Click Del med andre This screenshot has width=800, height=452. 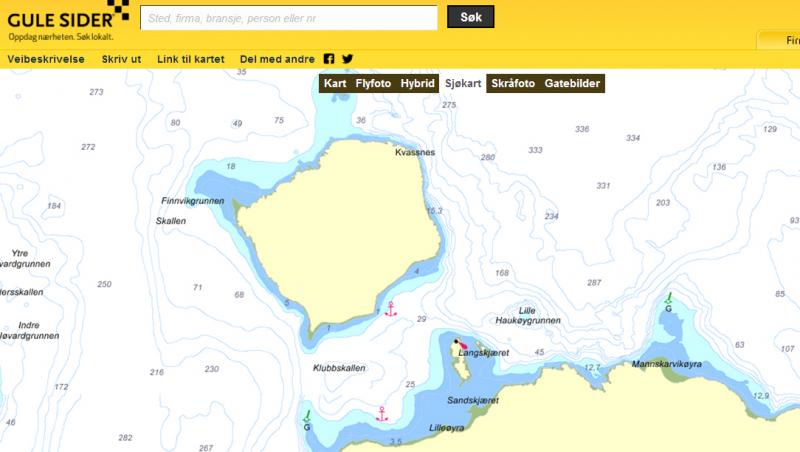click(x=277, y=59)
